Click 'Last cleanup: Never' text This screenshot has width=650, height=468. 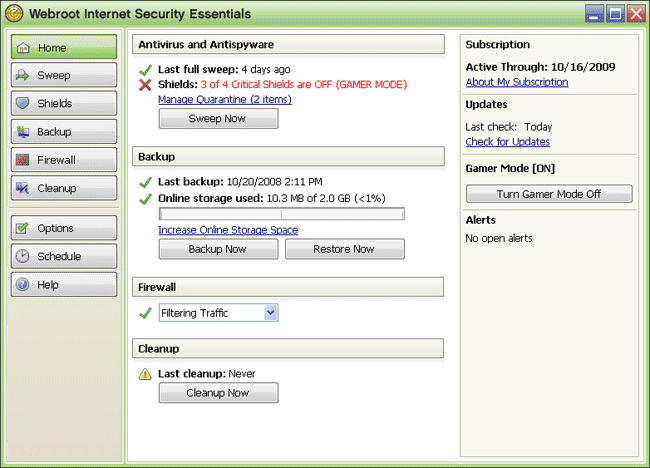point(206,374)
